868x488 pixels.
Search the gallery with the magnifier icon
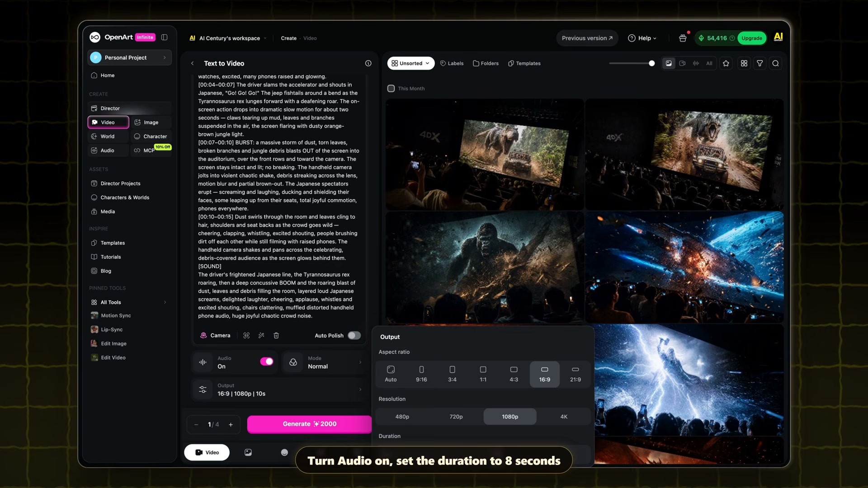click(x=776, y=63)
